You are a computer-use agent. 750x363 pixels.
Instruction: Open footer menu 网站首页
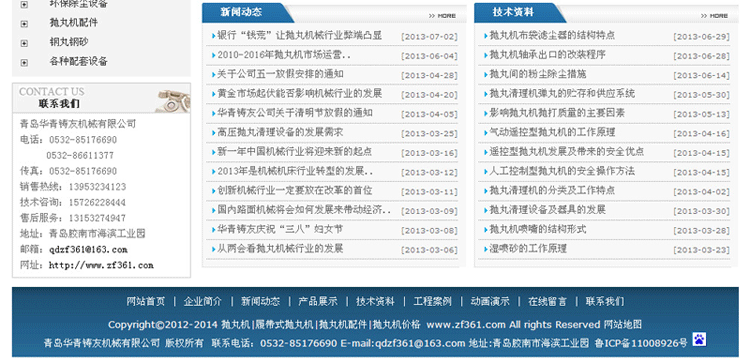tap(146, 301)
